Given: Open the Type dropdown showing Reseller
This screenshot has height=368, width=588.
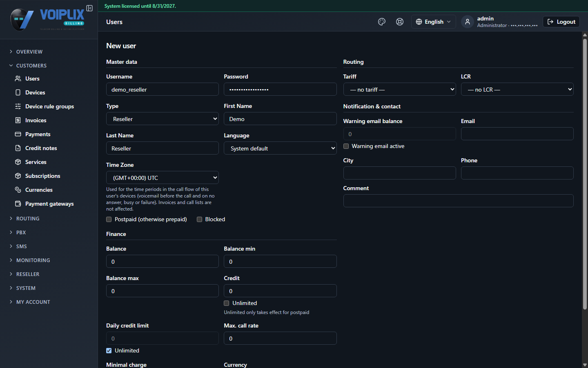Looking at the screenshot, I should [163, 119].
